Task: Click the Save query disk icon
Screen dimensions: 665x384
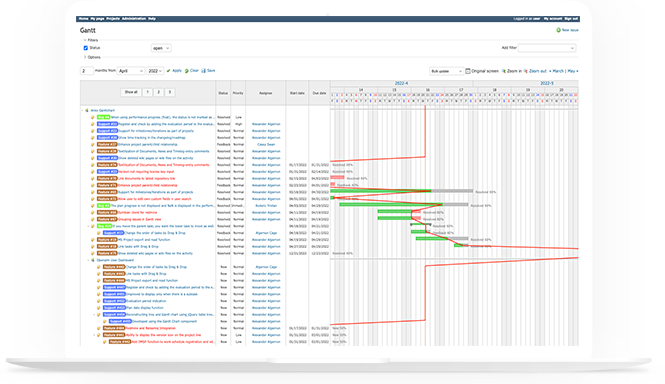Action: point(204,71)
